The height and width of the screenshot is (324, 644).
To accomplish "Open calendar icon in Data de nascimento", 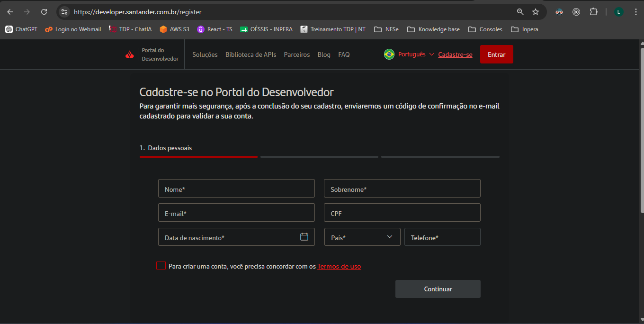I will click(x=304, y=237).
